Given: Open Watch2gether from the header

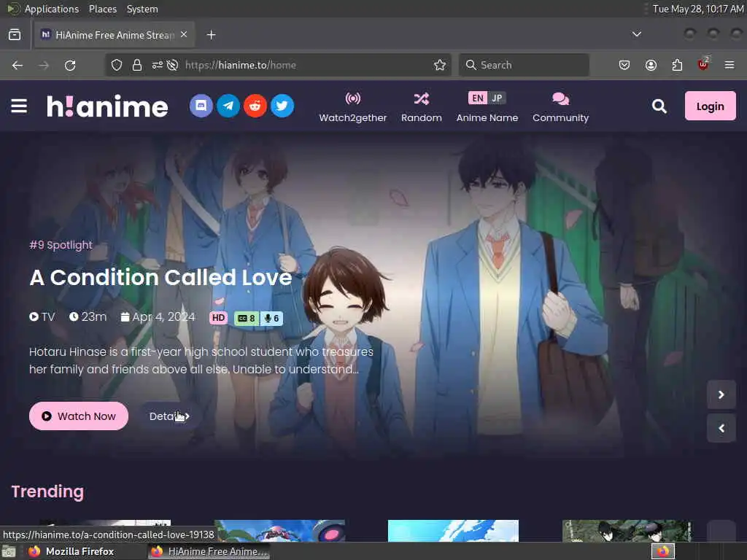Looking at the screenshot, I should (353, 107).
